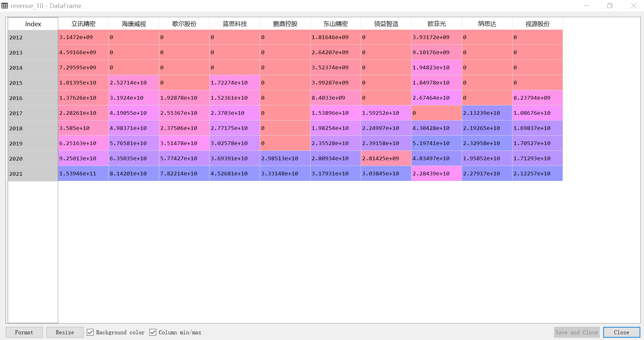Click cell 8.14201e+10
The height and width of the screenshot is (340, 644).
pyautogui.click(x=134, y=174)
